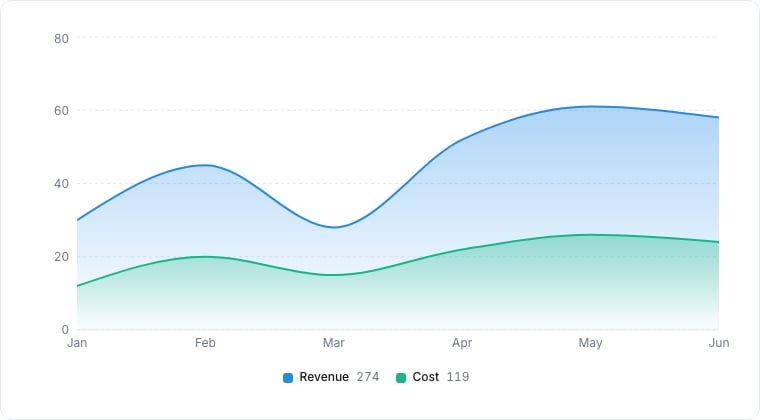Screen dimensions: 760x420
Task: Click the Apr x-axis label
Action: pos(462,343)
